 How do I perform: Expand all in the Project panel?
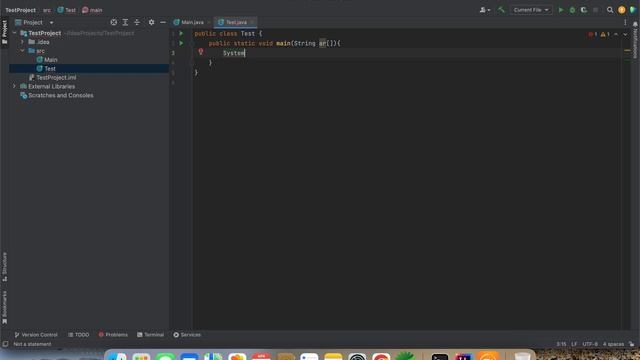point(125,22)
